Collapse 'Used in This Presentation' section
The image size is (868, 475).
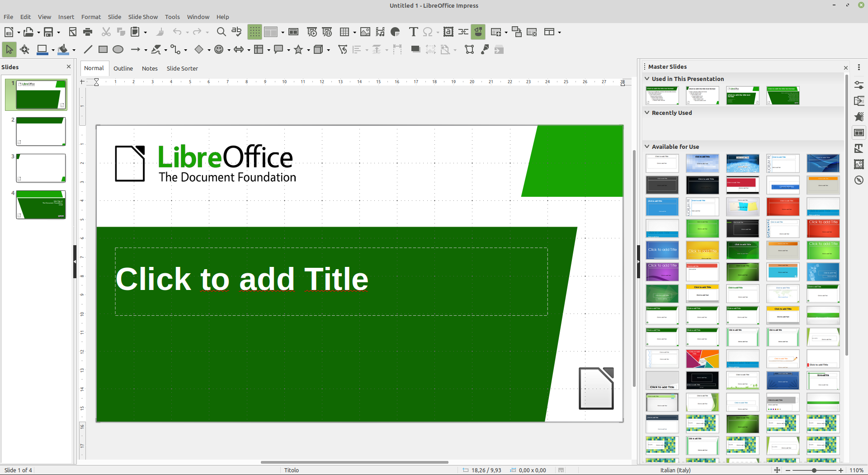[x=647, y=79]
